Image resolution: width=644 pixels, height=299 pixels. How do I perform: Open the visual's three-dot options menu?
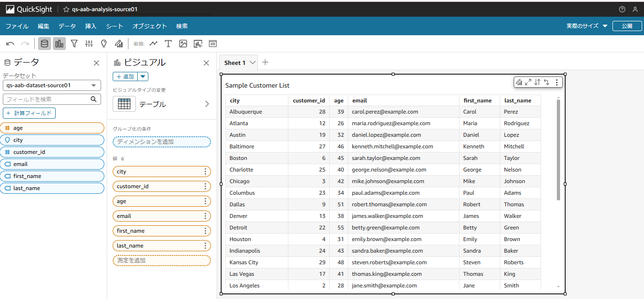coord(556,82)
